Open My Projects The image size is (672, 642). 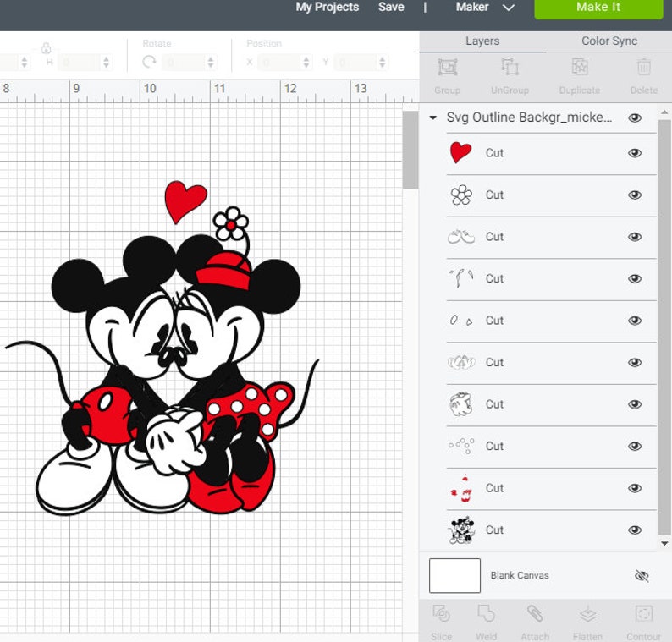coord(327,7)
